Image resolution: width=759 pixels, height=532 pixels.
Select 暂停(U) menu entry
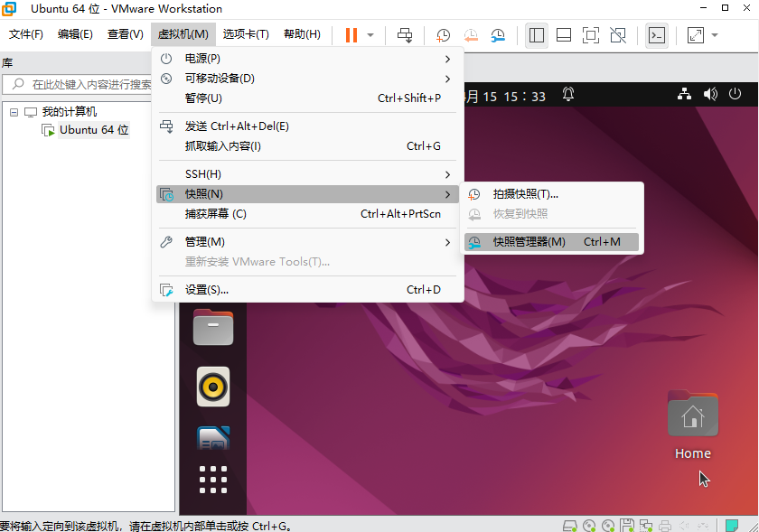click(307, 98)
